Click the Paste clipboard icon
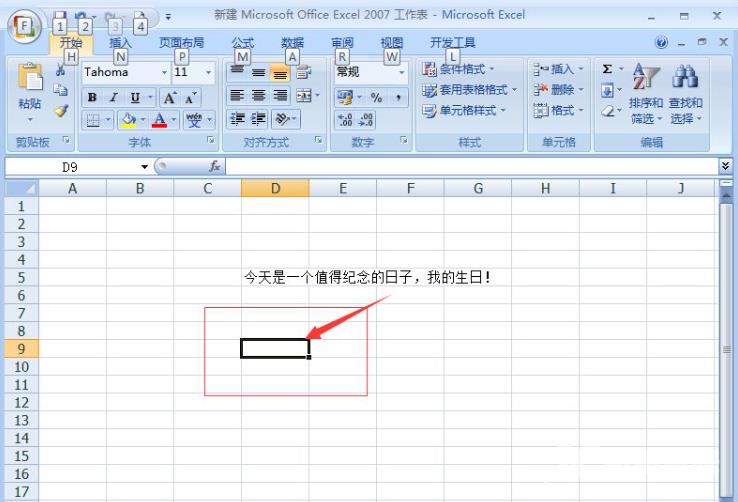Screen dimensions: 738x502 (30, 78)
